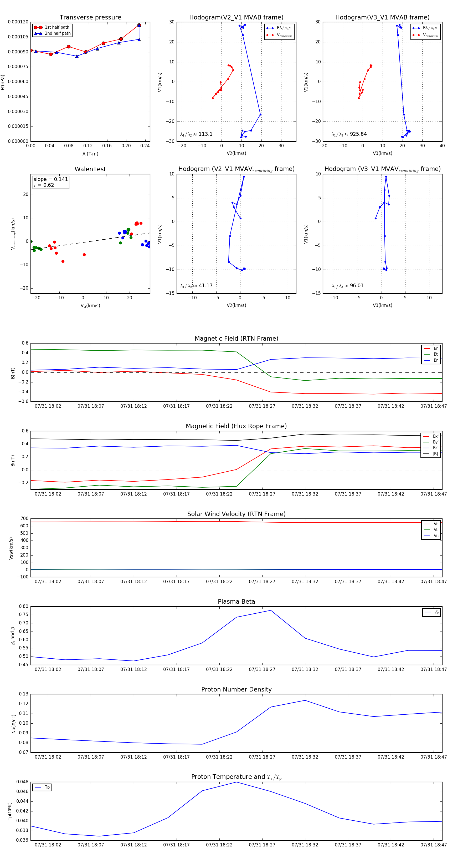Click the plasma beta peak near 18:27

(x=271, y=610)
